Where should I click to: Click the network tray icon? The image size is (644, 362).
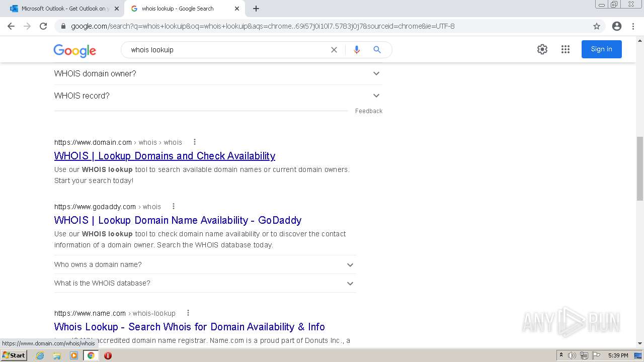[x=584, y=355]
